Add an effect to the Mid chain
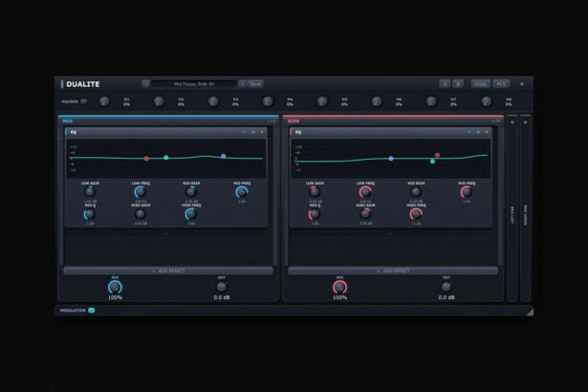The width and height of the screenshot is (588, 392). coord(168,271)
